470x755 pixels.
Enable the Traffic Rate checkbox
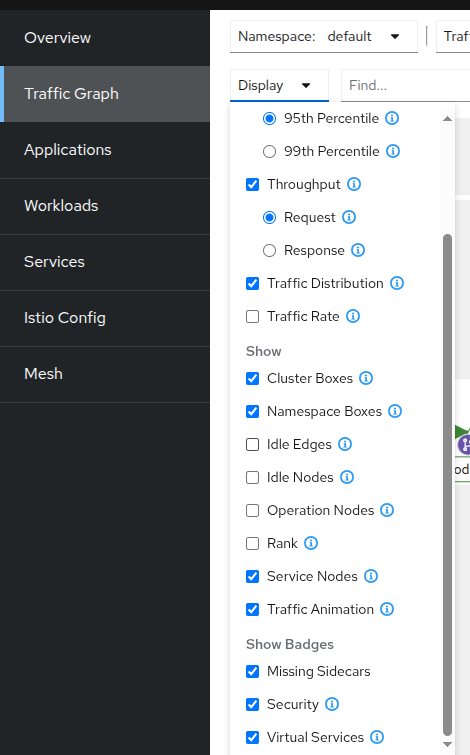[252, 316]
